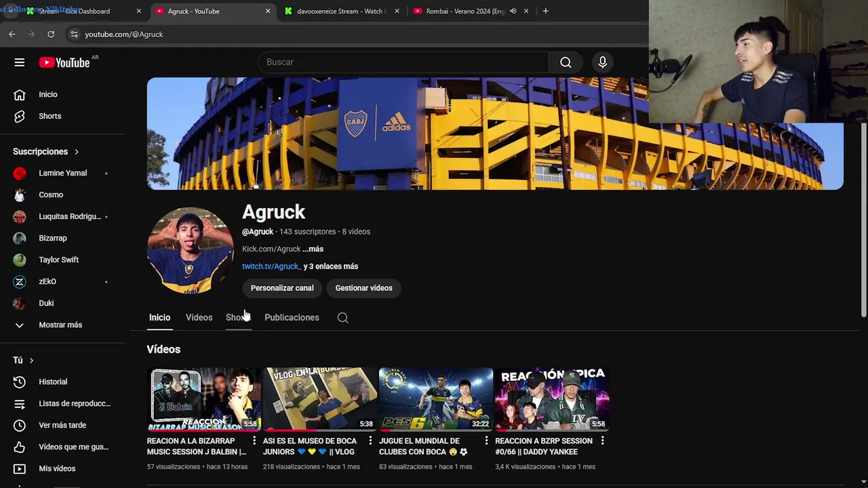Open JUGUE EL MUNDIAL DE CLUBES title
This screenshot has height=488, width=868.
tap(423, 446)
